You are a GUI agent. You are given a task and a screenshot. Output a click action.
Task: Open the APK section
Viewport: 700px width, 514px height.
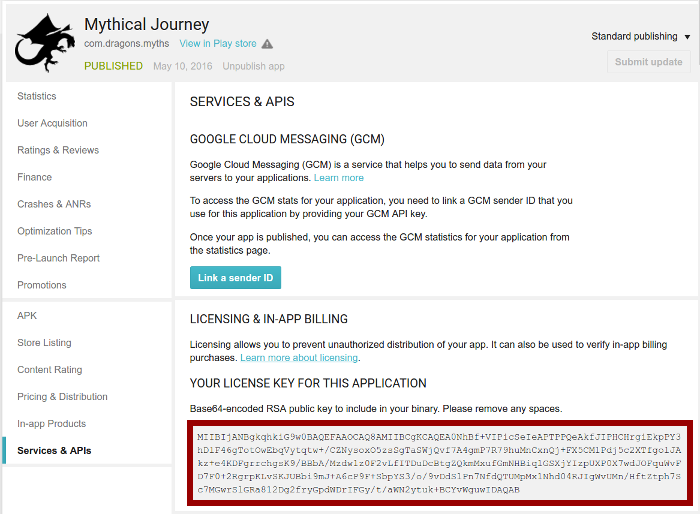[27, 316]
